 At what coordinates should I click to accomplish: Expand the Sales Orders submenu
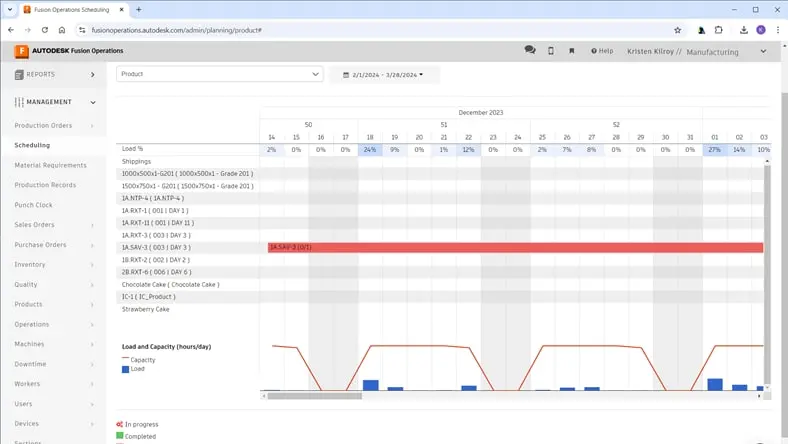pos(92,225)
